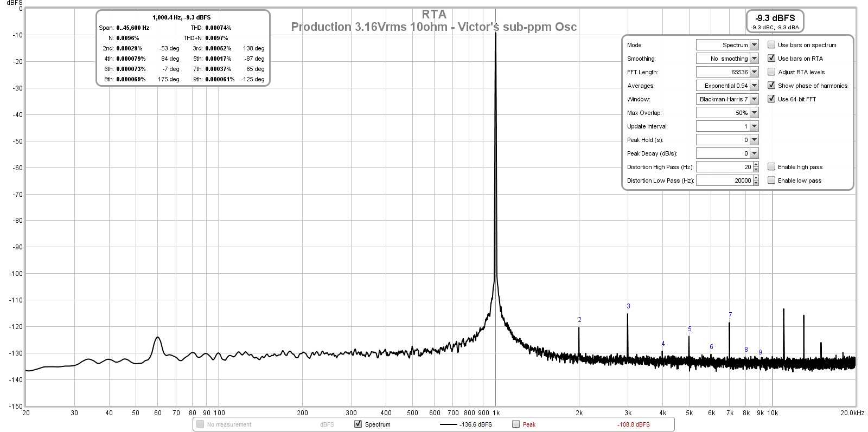Click harmonic marker 4 on graph
Screen dimensions: 868x432
[663, 344]
